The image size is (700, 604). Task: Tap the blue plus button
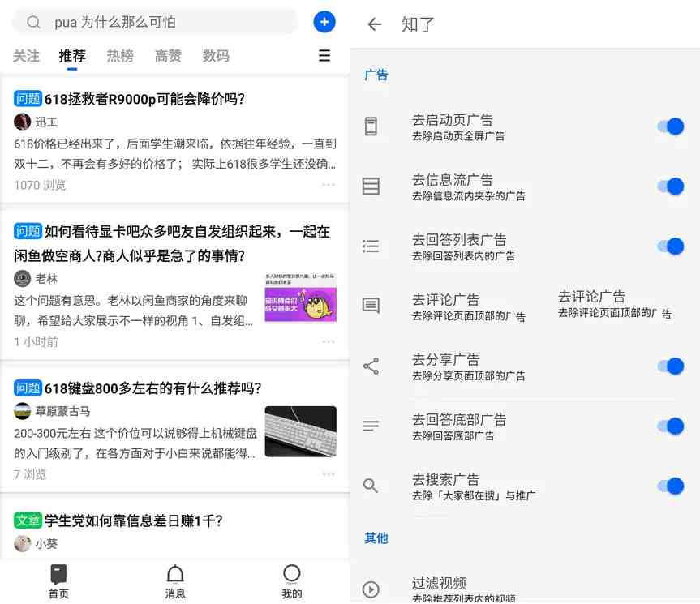[x=324, y=22]
